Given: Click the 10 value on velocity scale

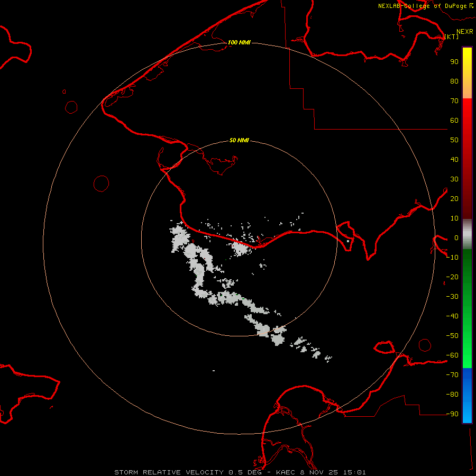Looking at the screenshot, I should pos(454,218).
